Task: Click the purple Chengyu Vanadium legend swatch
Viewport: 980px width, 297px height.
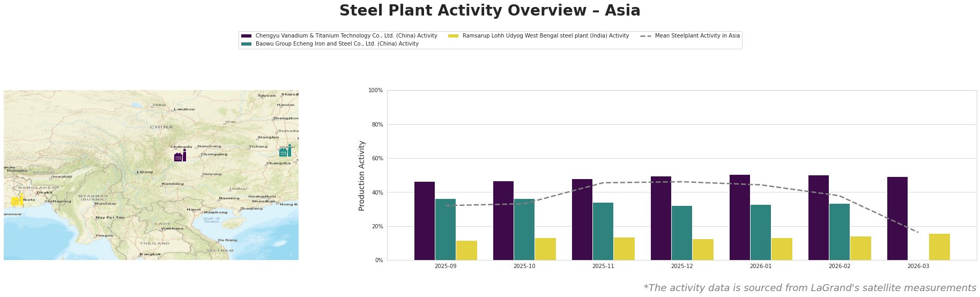Action: click(x=246, y=36)
